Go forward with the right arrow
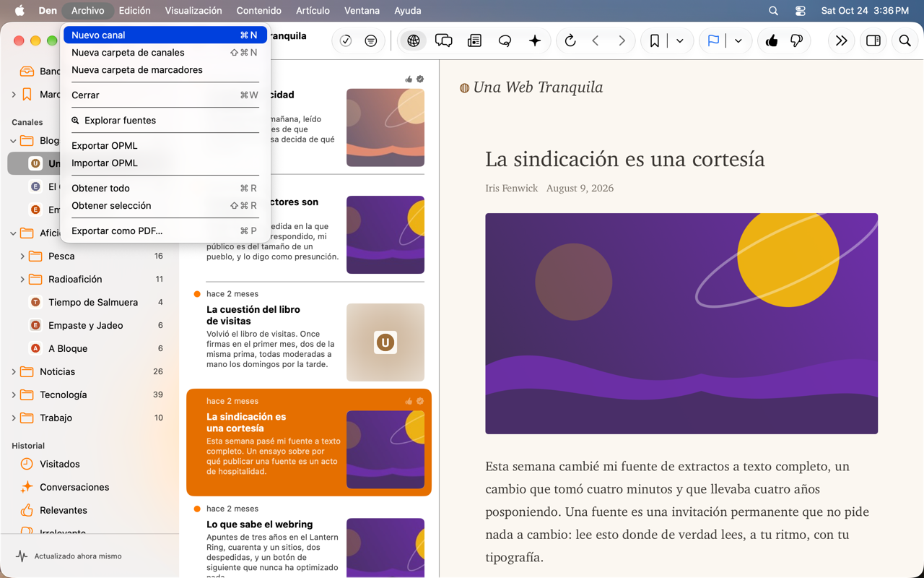 coord(622,41)
